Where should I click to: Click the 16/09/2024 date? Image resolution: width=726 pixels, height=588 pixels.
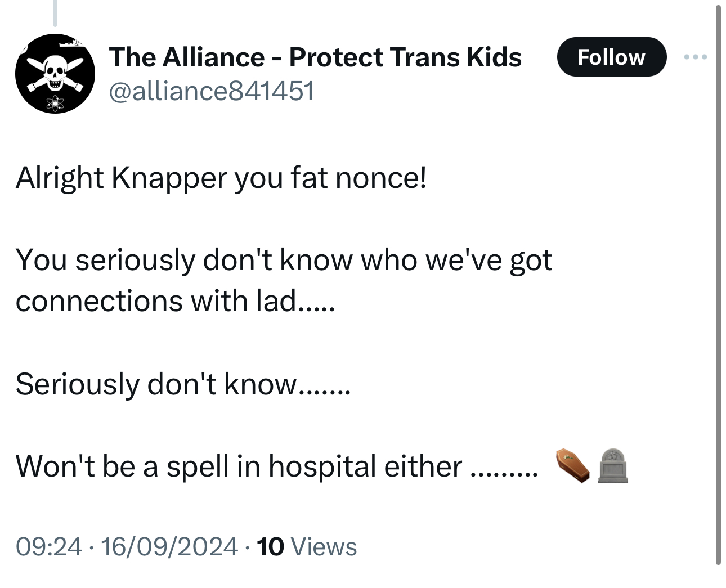click(x=169, y=546)
